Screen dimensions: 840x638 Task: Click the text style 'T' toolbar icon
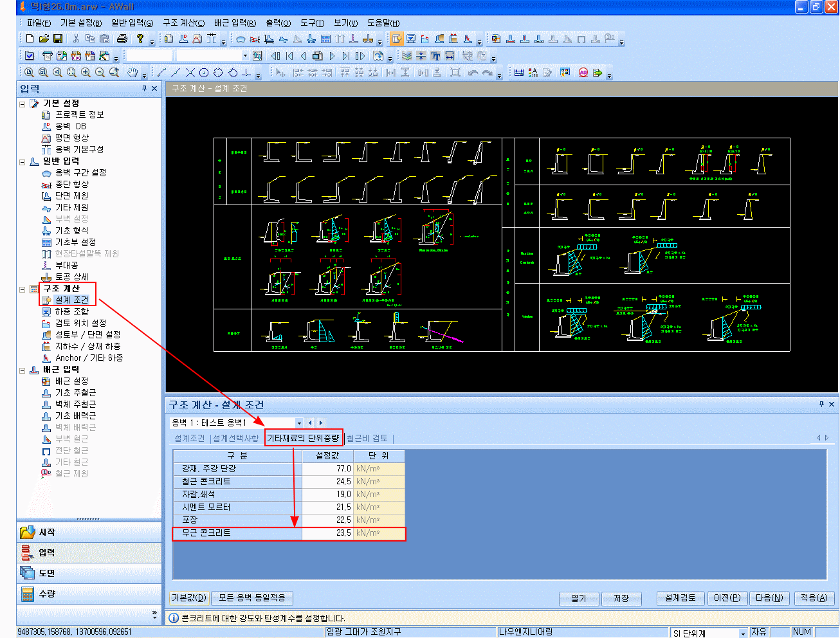click(x=435, y=56)
